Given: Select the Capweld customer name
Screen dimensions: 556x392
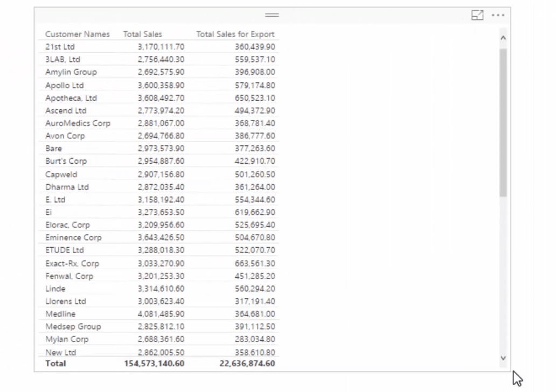Looking at the screenshot, I should click(61, 175).
